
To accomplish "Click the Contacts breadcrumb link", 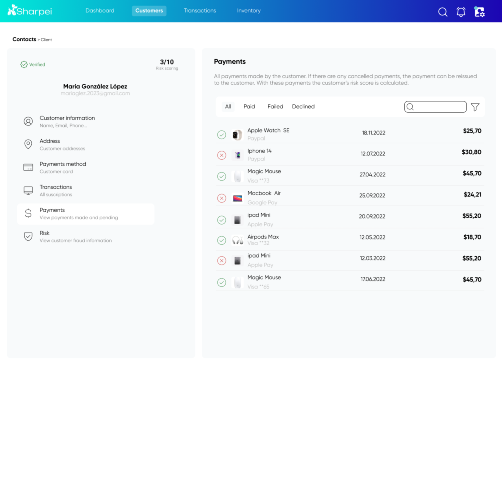I will tap(24, 39).
